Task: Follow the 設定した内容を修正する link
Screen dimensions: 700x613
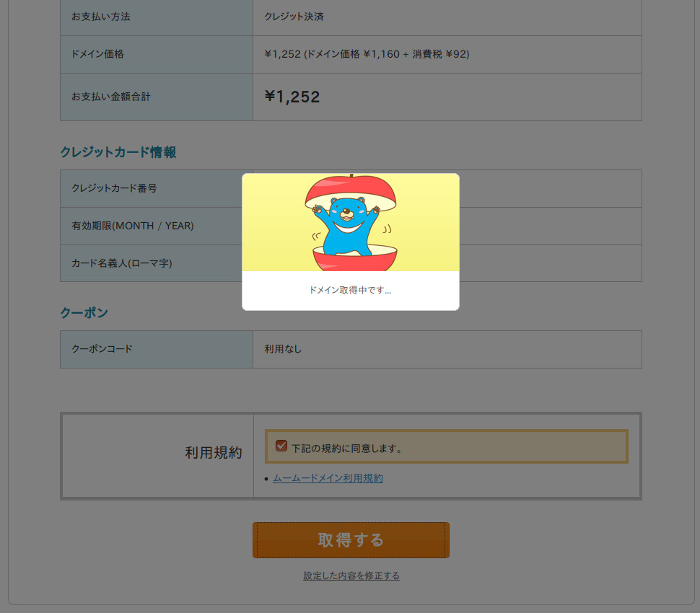Action: [x=351, y=575]
